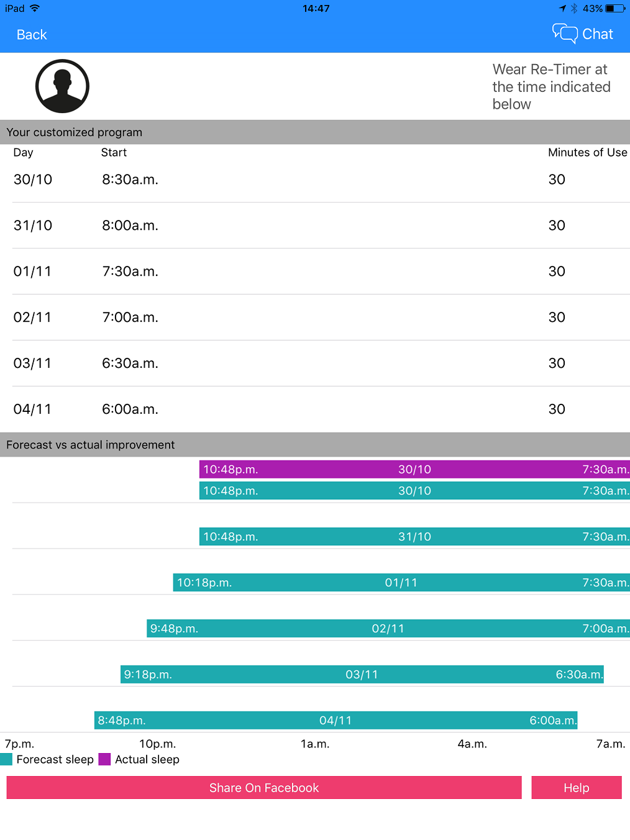Tap the purple actual sleep bar for 30/10
630x840 pixels.
pos(414,470)
